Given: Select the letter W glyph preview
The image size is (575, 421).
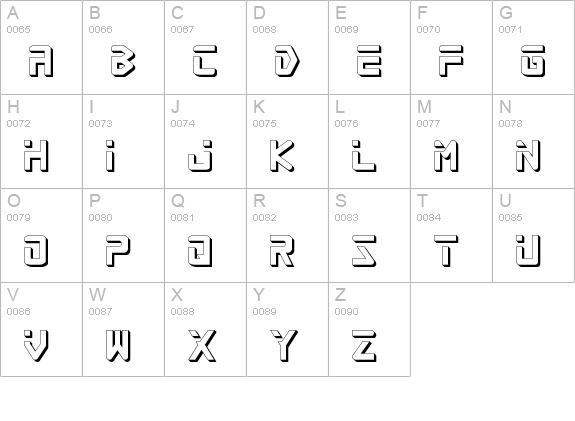Looking at the screenshot, I should click(x=118, y=346).
